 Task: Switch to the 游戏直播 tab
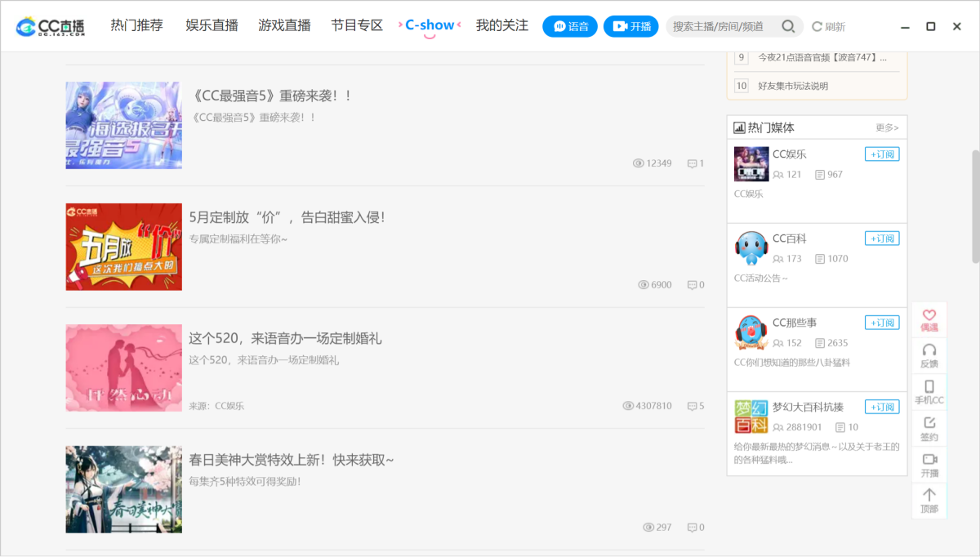(284, 25)
